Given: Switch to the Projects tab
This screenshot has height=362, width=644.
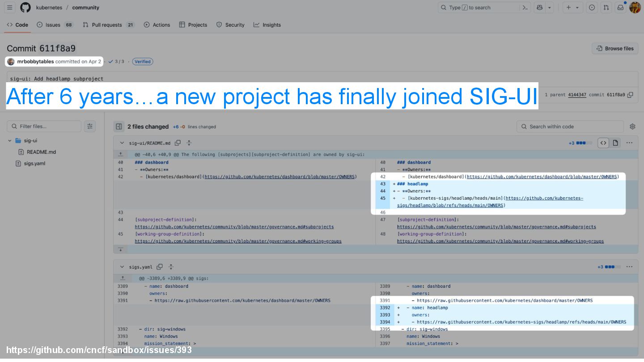Looking at the screenshot, I should [193, 25].
